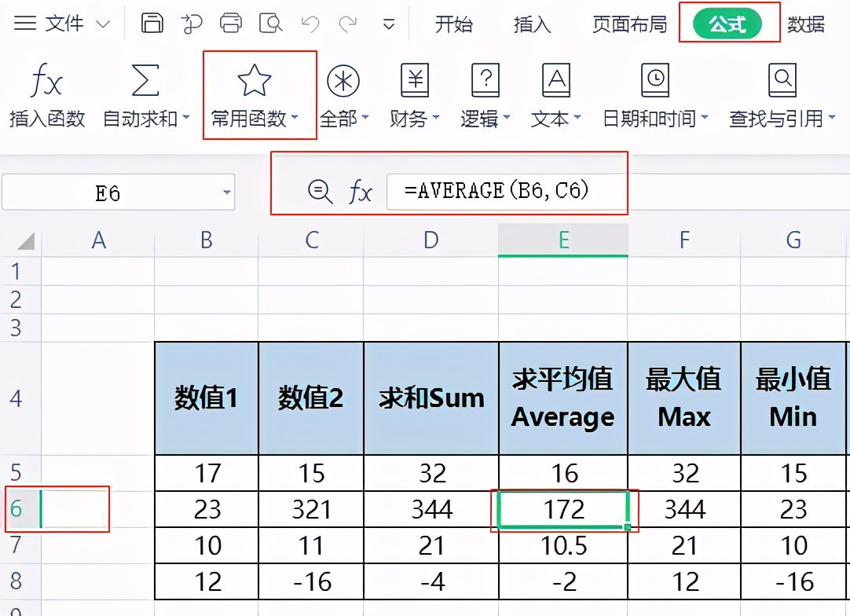
Task: Click cell E6 showing 172
Action: (x=563, y=509)
